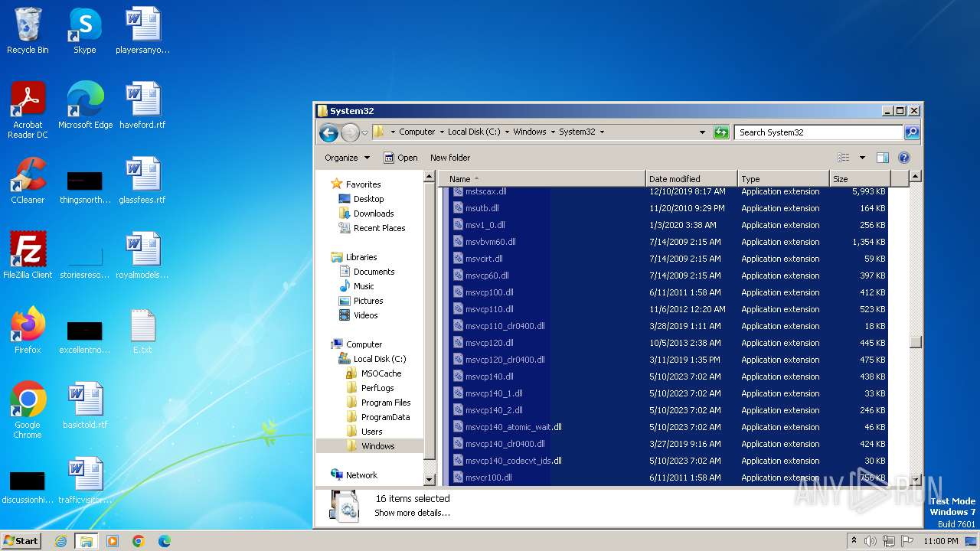
Task: Select Downloads in navigation pane
Action: 374,214
